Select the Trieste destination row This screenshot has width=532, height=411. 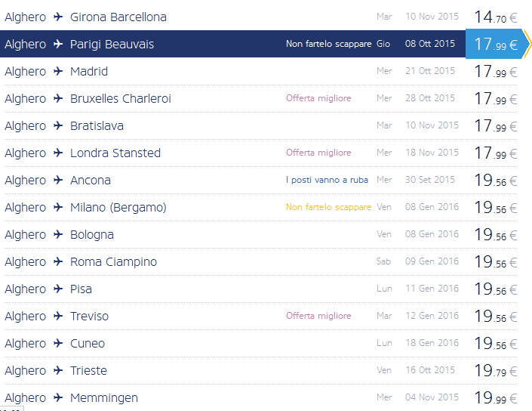88,370
